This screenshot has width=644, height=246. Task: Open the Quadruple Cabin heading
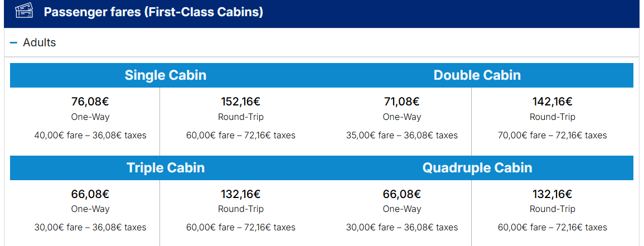(x=477, y=167)
